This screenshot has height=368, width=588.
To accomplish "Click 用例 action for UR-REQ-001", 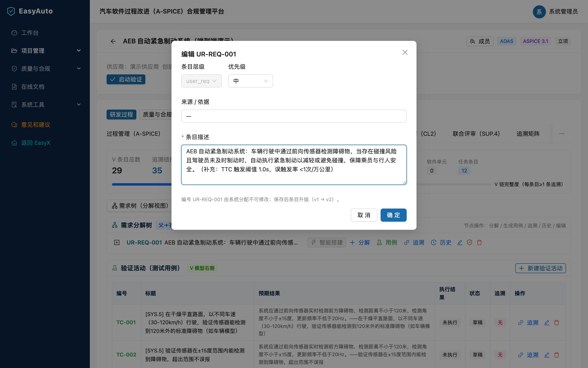I will [387, 242].
